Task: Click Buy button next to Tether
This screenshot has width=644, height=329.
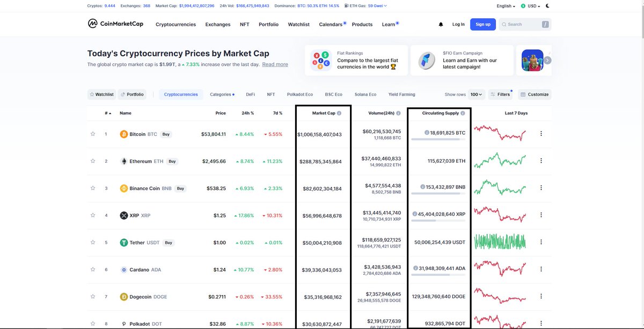Action: [x=169, y=243]
